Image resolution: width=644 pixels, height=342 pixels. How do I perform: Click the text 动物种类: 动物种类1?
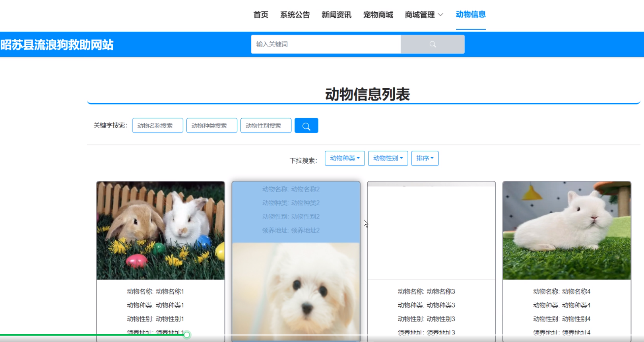[155, 305]
